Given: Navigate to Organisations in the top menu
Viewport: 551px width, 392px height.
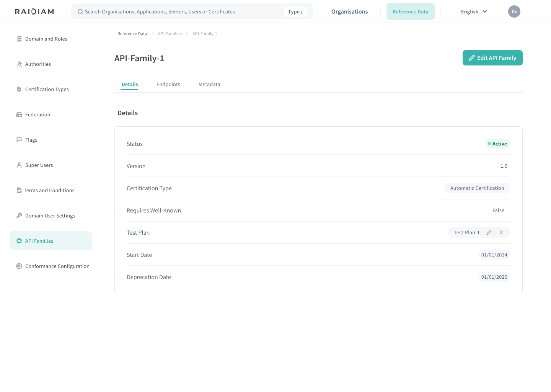Looking at the screenshot, I should (x=349, y=11).
